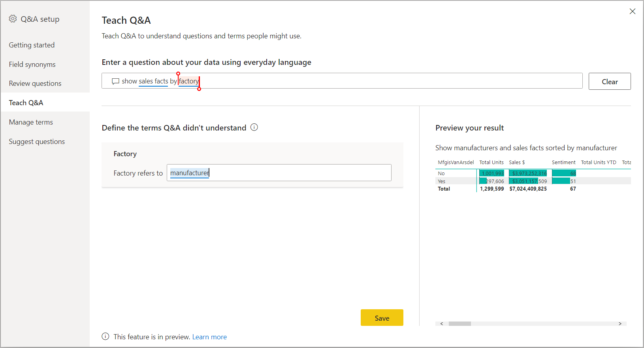Click the info icon beside Define the terms
The image size is (644, 348).
(x=254, y=127)
